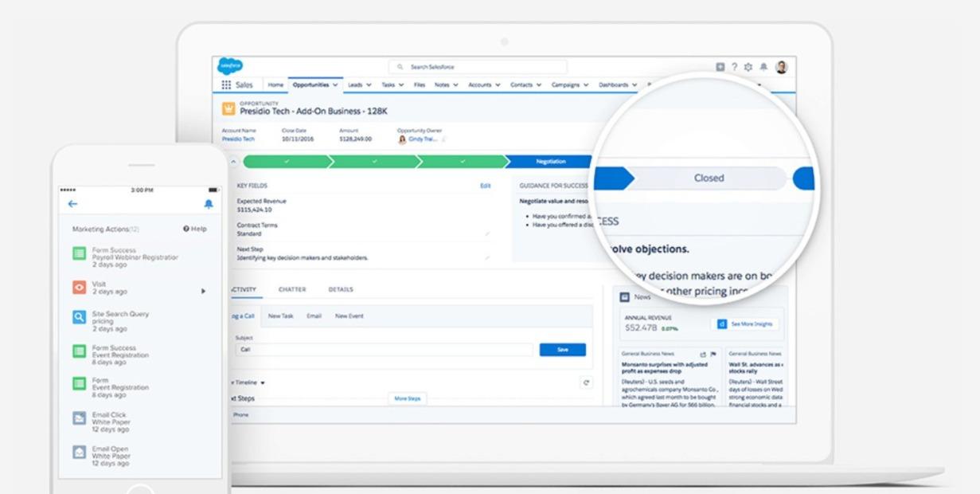Open the Dashboards tab dropdown arrow
The width and height of the screenshot is (980, 494).
click(634, 85)
